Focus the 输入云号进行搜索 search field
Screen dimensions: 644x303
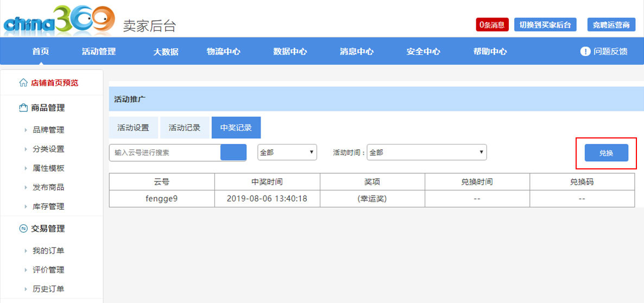click(x=165, y=153)
